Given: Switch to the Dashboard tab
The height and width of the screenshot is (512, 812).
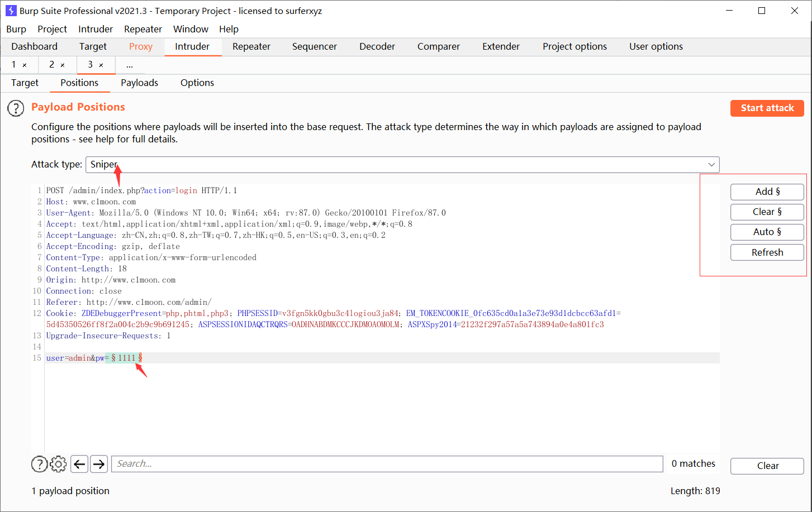Looking at the screenshot, I should pyautogui.click(x=34, y=47).
